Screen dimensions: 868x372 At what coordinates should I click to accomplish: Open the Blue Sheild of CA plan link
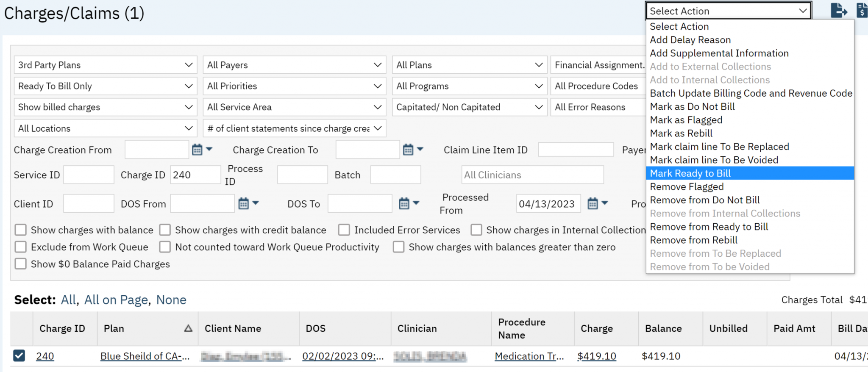(x=145, y=356)
